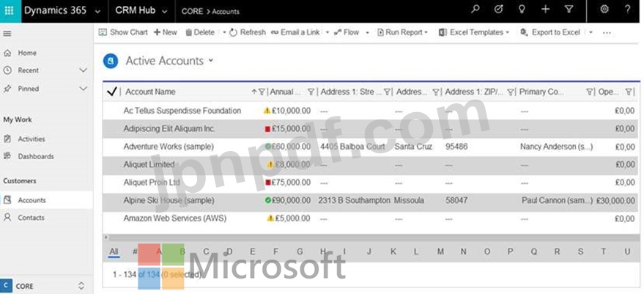Click Excel Templates command

pyautogui.click(x=474, y=32)
